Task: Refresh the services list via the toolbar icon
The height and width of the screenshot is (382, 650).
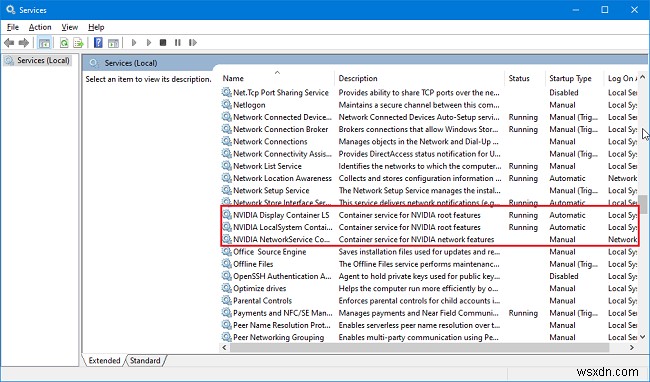Action: [64, 42]
